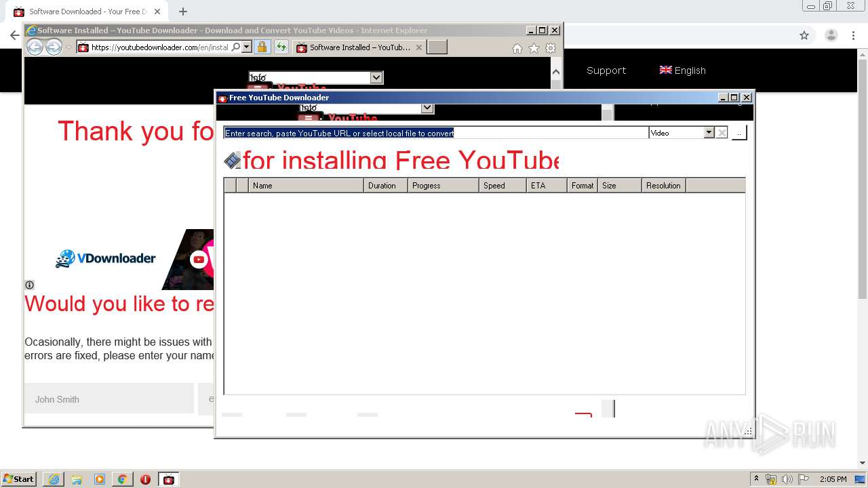
Task: Sort list by Progress column
Action: (x=443, y=186)
